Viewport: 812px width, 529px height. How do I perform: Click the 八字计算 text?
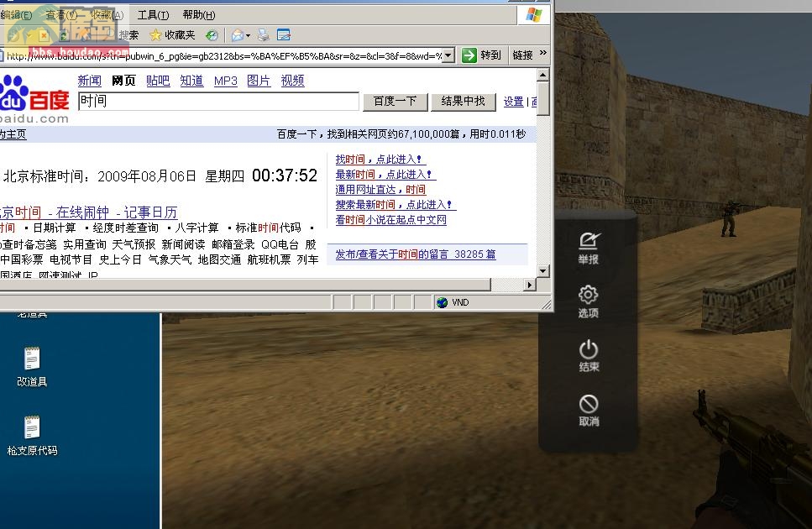point(196,228)
